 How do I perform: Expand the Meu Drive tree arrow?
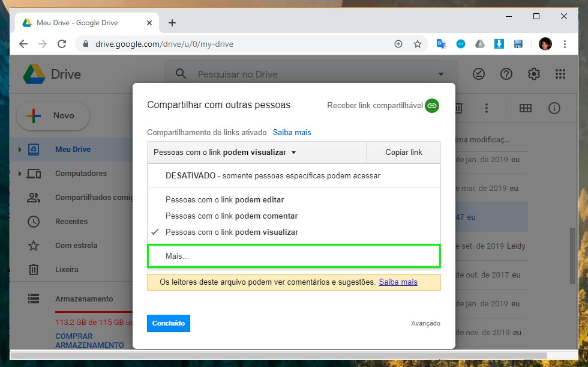pos(20,150)
